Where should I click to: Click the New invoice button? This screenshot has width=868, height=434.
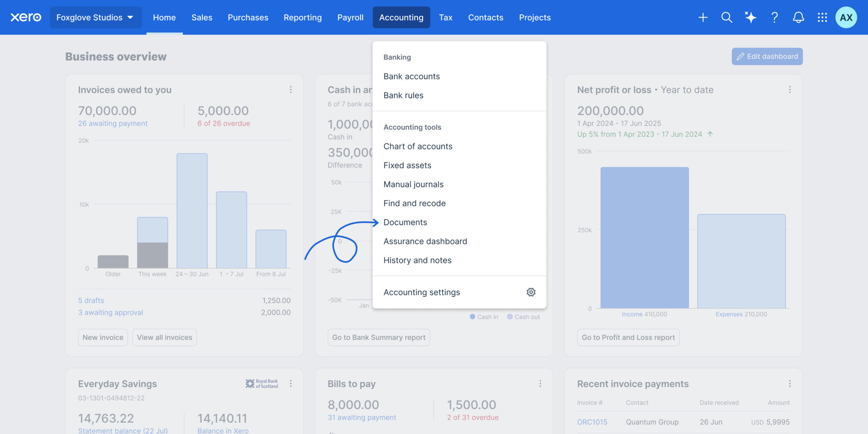pyautogui.click(x=103, y=337)
